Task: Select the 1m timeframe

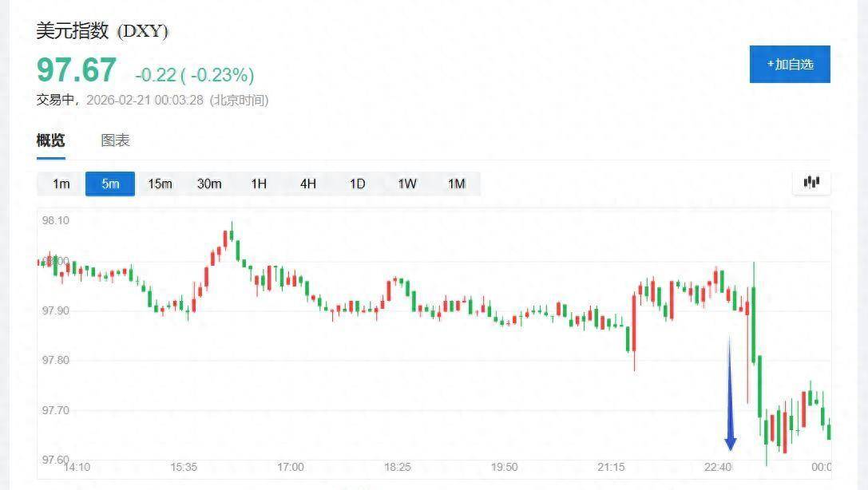Action: pos(61,184)
